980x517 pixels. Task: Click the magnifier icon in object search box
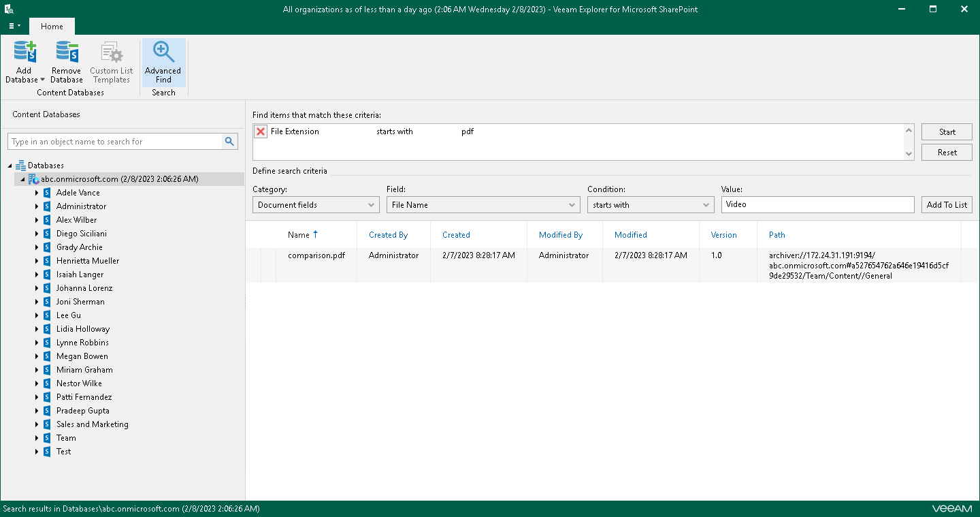pyautogui.click(x=230, y=142)
